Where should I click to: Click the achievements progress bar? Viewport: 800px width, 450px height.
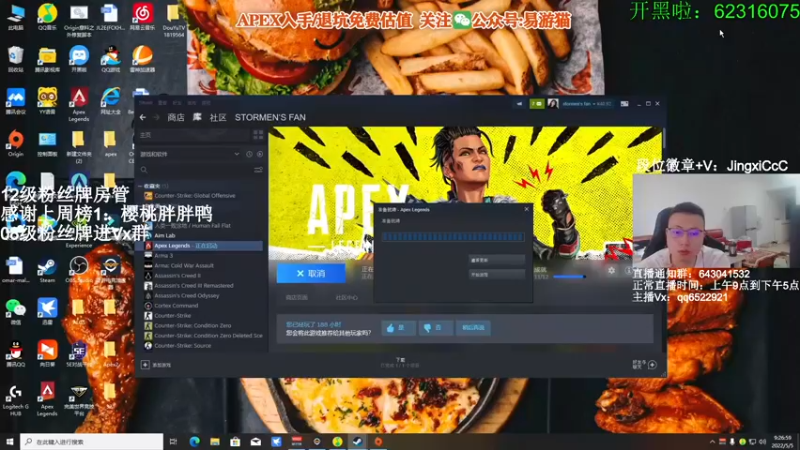pos(569,277)
